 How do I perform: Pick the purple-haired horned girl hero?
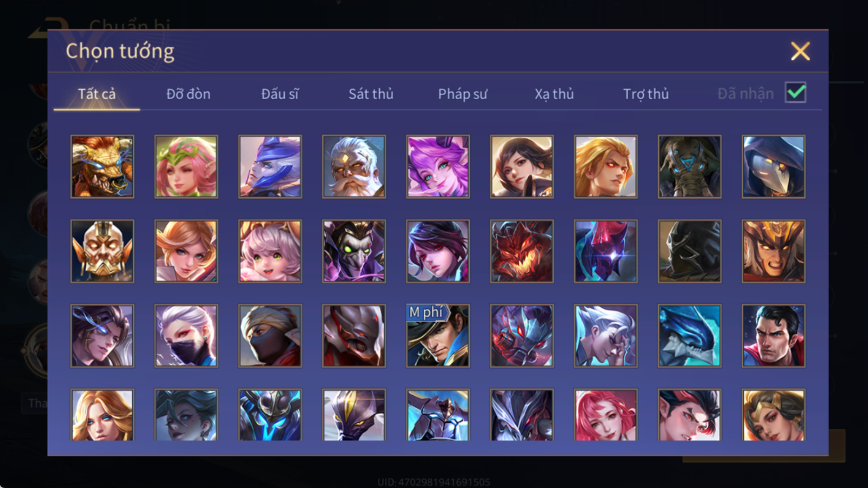point(438,167)
